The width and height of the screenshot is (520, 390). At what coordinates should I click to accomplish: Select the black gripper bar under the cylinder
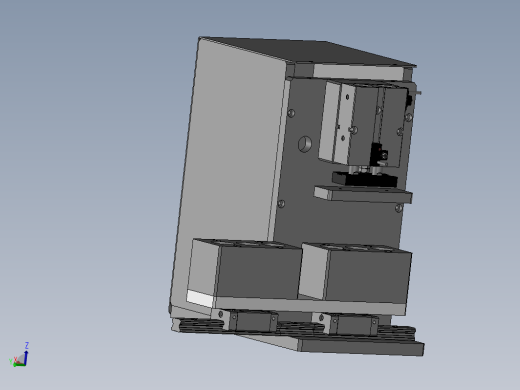coord(365,179)
